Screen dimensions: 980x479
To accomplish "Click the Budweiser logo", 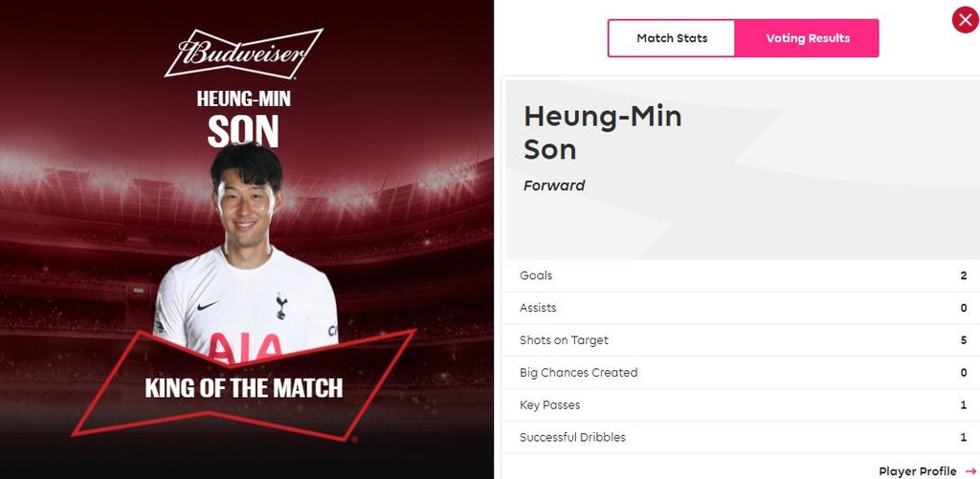I will [244, 53].
